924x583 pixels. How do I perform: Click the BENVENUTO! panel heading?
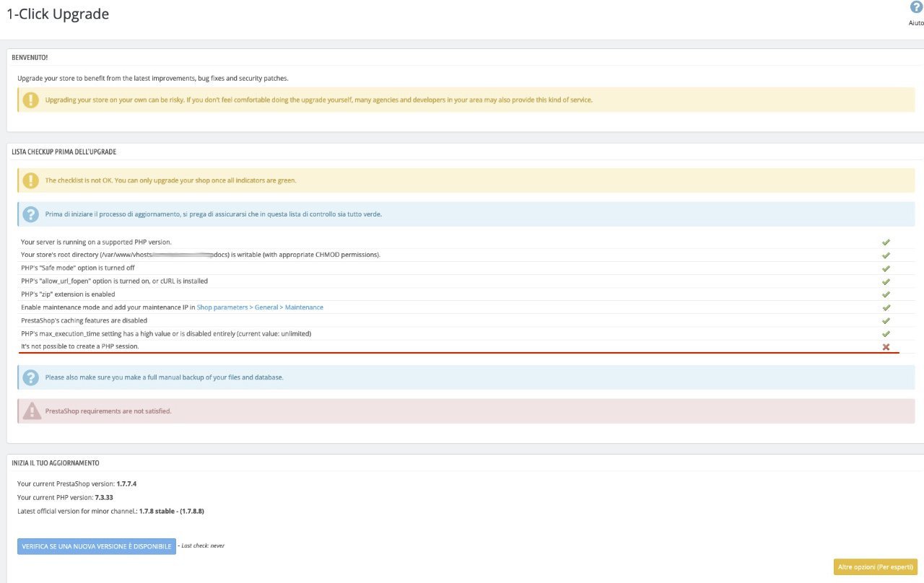[x=30, y=57]
